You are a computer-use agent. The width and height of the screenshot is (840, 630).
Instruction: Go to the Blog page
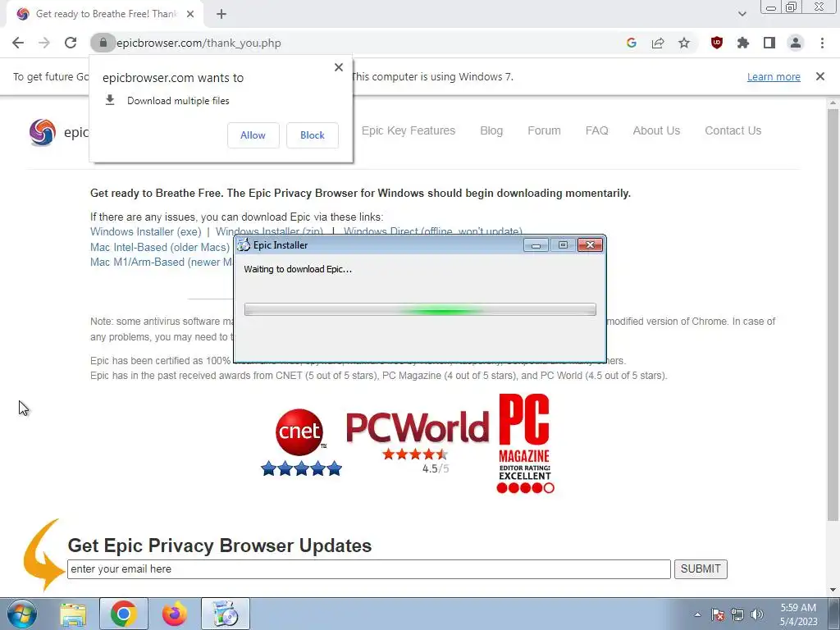point(491,130)
